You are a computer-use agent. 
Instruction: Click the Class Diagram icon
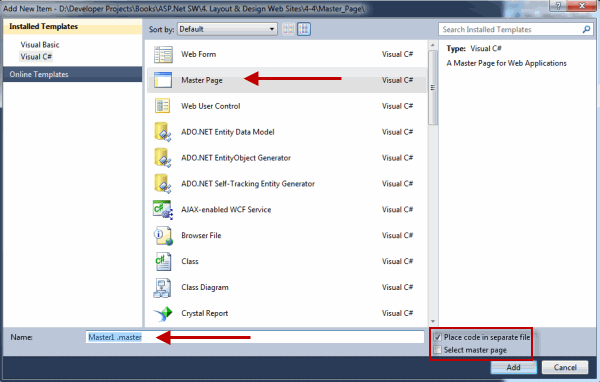[162, 287]
